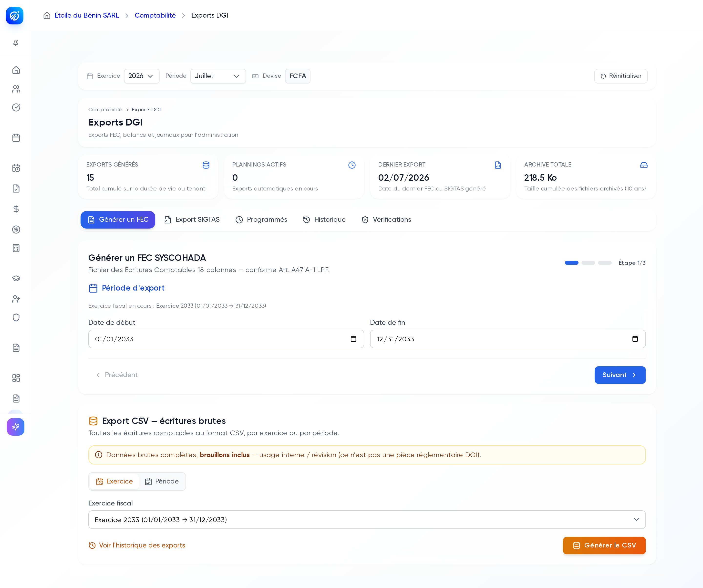The image size is (703, 588).
Task: Click the app logo in sidebar
Action: (x=15, y=15)
